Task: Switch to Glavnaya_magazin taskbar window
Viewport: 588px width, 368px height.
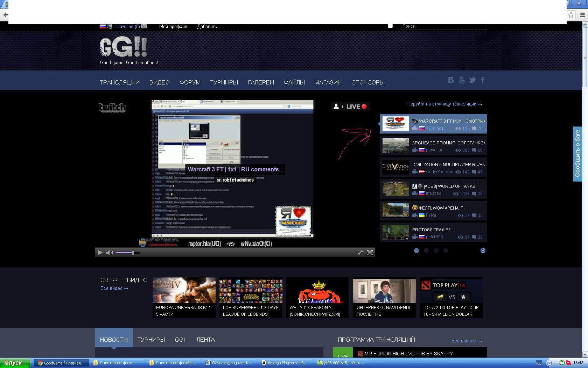Action: point(229,363)
